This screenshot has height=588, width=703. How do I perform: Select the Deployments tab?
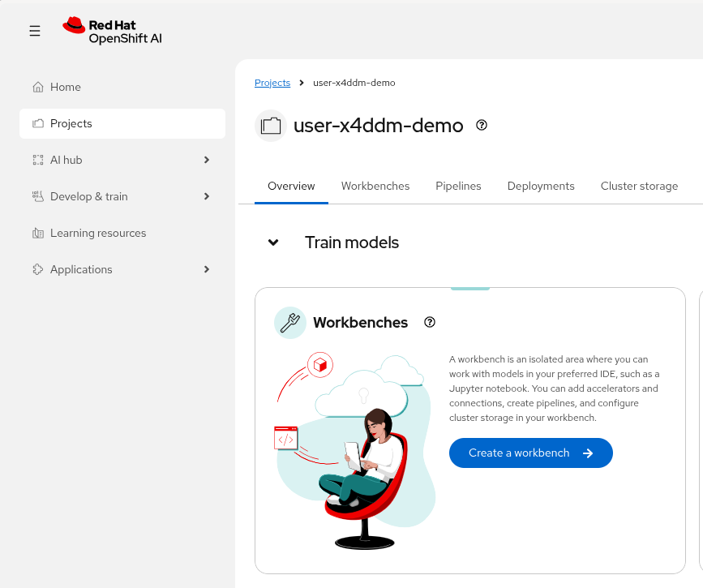pos(541,186)
